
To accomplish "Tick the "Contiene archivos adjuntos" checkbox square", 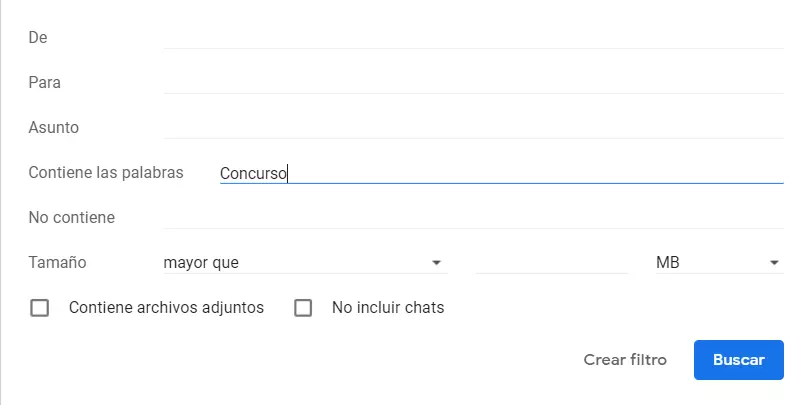I will click(x=40, y=308).
